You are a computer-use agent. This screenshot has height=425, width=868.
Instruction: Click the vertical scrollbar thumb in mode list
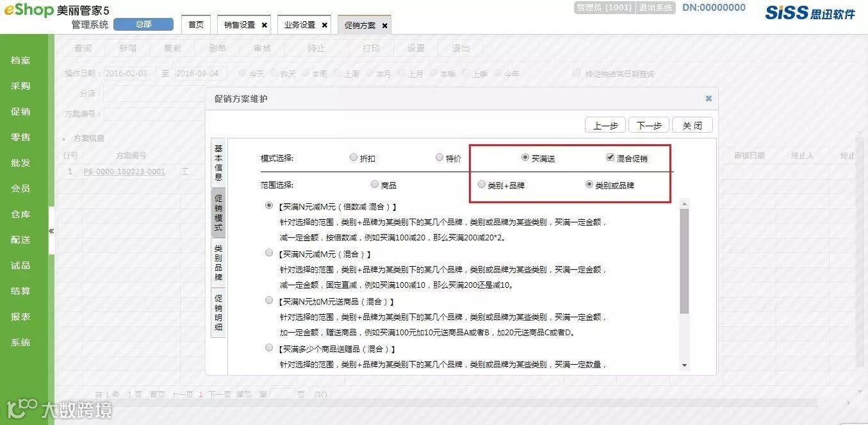pyautogui.click(x=684, y=261)
